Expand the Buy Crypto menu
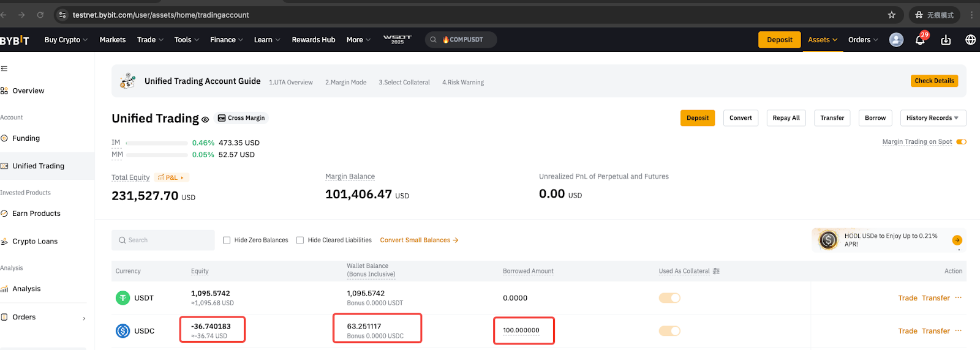 66,40
